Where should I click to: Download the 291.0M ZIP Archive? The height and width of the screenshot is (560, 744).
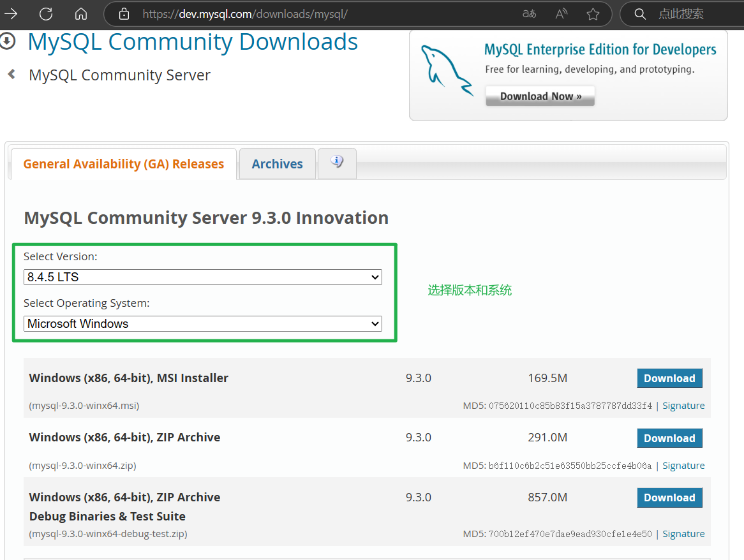coord(669,438)
